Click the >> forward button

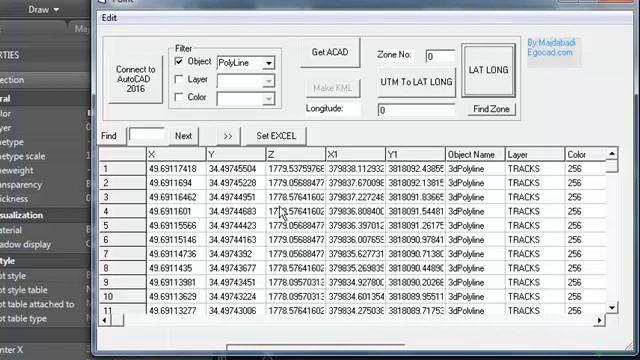[228, 136]
